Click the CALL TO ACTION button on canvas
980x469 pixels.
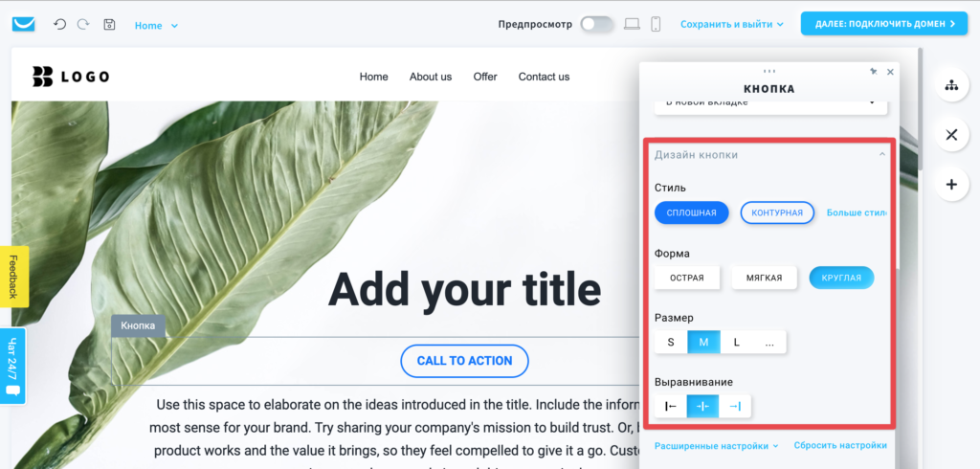(x=464, y=361)
